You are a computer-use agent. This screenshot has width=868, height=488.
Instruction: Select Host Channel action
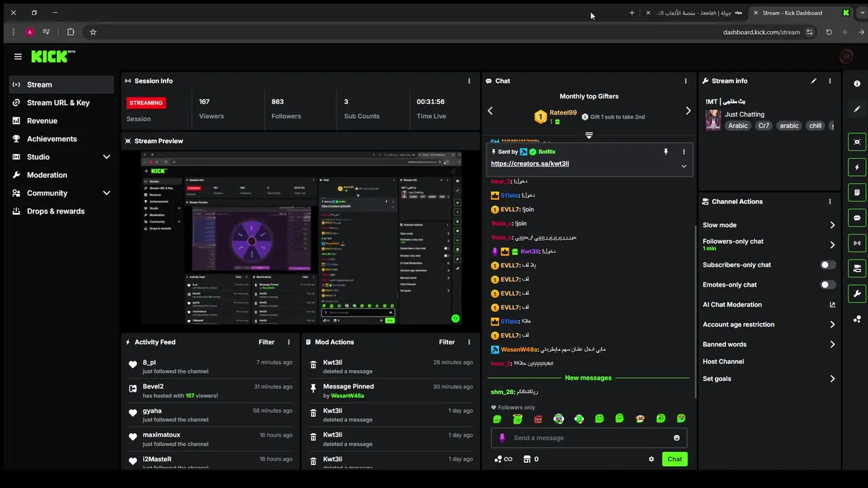point(723,362)
